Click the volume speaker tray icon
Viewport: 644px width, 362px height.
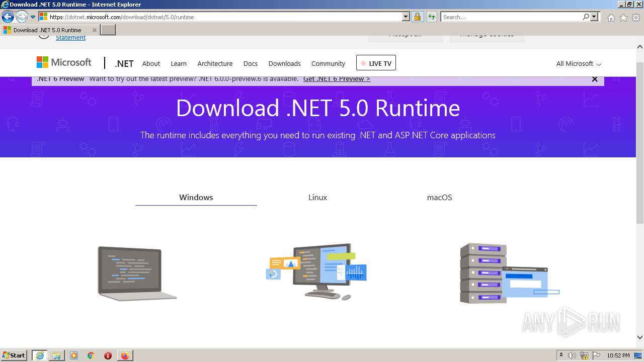click(x=573, y=355)
